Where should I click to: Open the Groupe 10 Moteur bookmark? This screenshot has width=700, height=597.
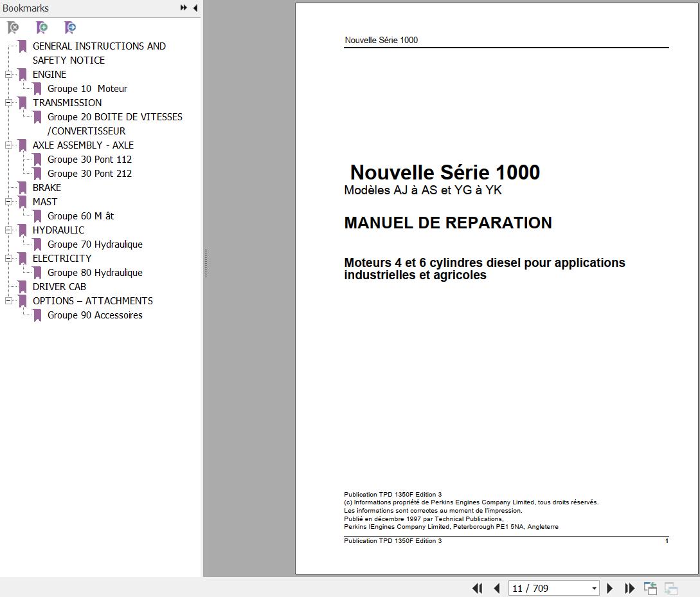[x=87, y=89]
